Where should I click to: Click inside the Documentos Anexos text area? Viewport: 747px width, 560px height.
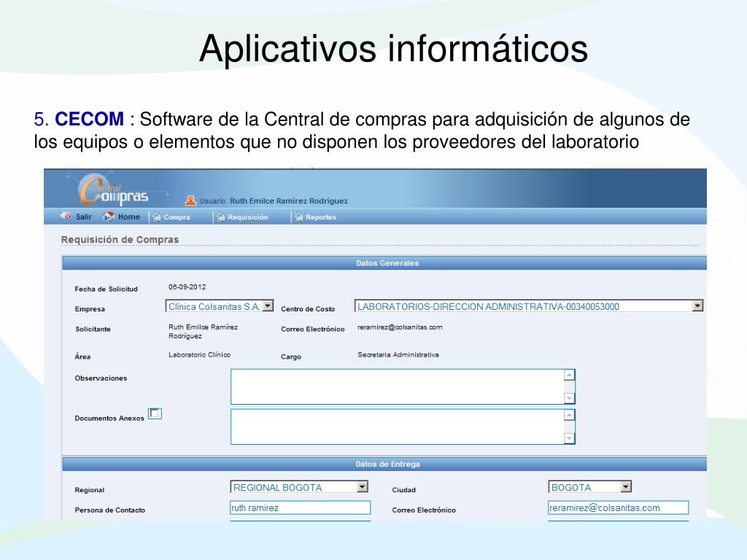[397, 427]
